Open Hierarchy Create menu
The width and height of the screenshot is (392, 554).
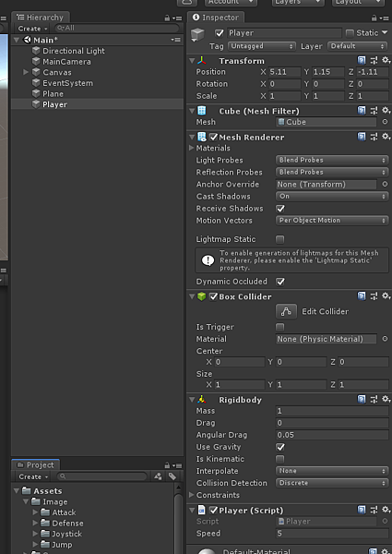(x=32, y=29)
